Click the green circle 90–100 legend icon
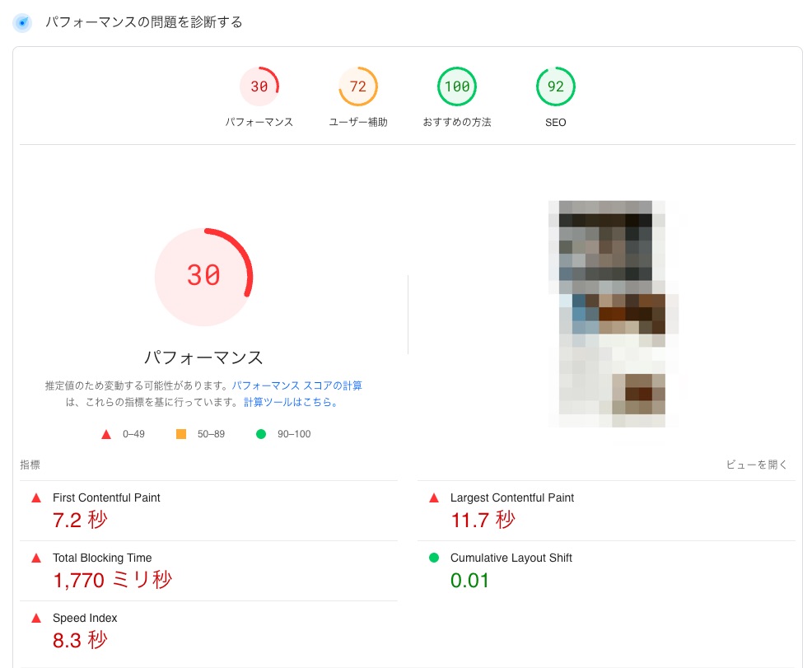The height and width of the screenshot is (668, 812). pos(261,434)
